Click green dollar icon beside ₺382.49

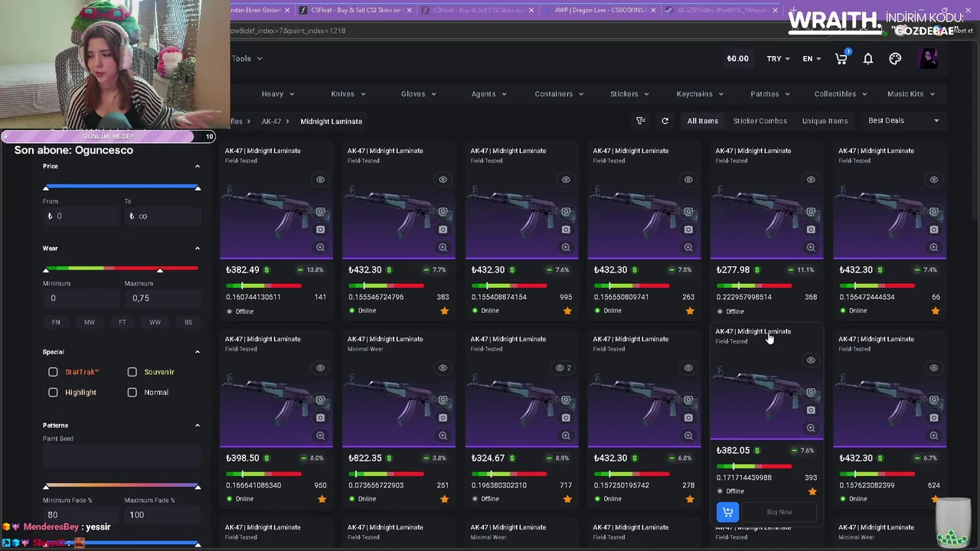coord(266,270)
